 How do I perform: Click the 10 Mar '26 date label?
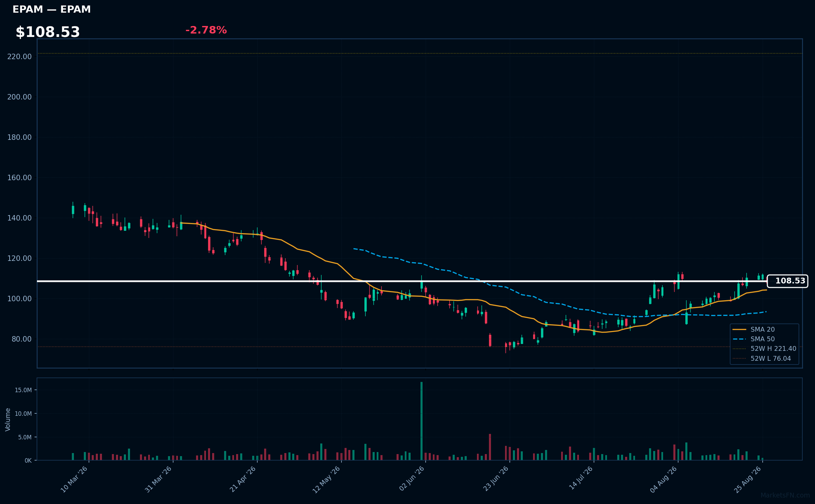click(x=74, y=479)
